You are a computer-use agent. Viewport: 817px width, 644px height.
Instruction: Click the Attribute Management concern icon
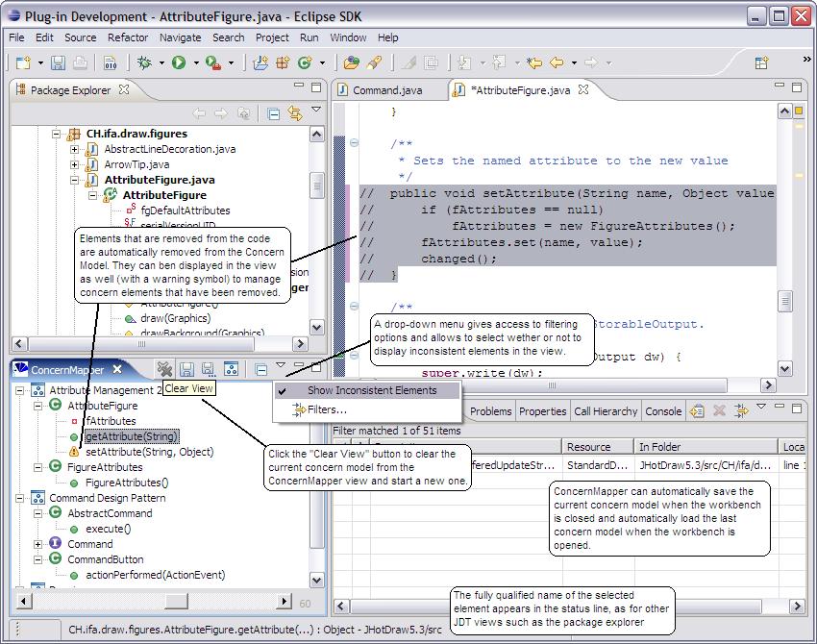(x=37, y=389)
